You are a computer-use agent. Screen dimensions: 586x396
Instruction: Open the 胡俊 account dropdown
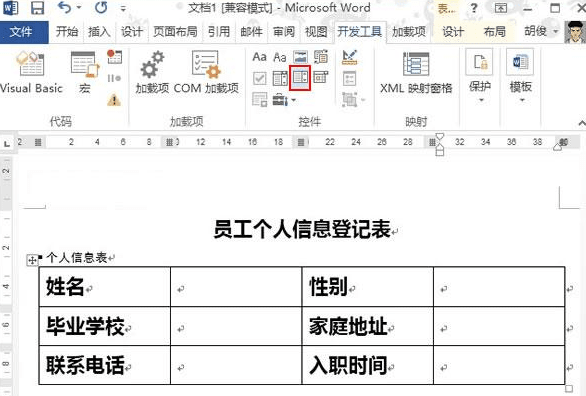point(541,31)
